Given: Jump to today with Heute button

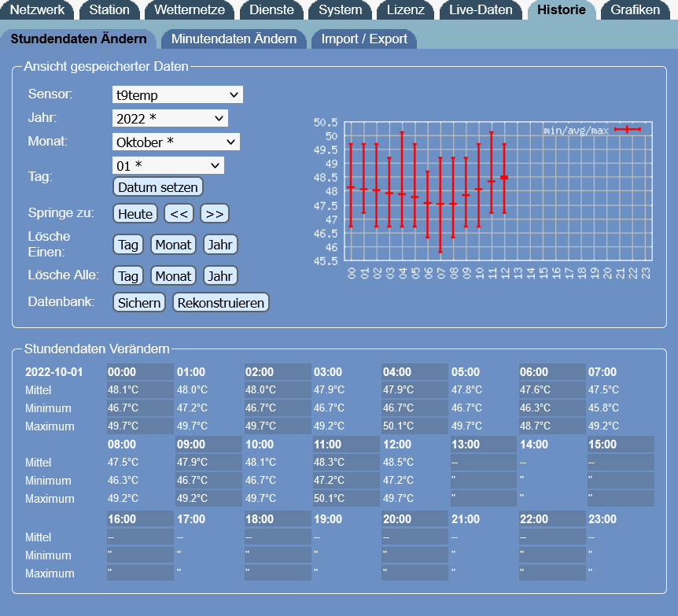Looking at the screenshot, I should [135, 214].
